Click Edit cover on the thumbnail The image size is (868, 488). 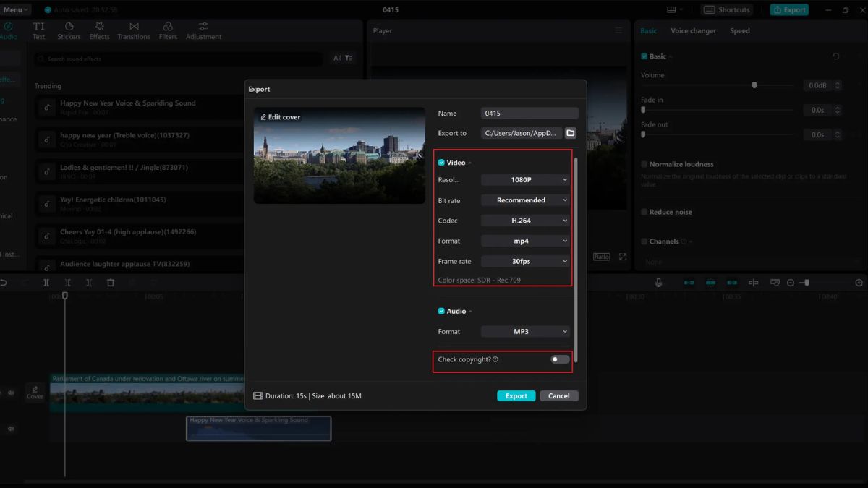click(x=281, y=117)
